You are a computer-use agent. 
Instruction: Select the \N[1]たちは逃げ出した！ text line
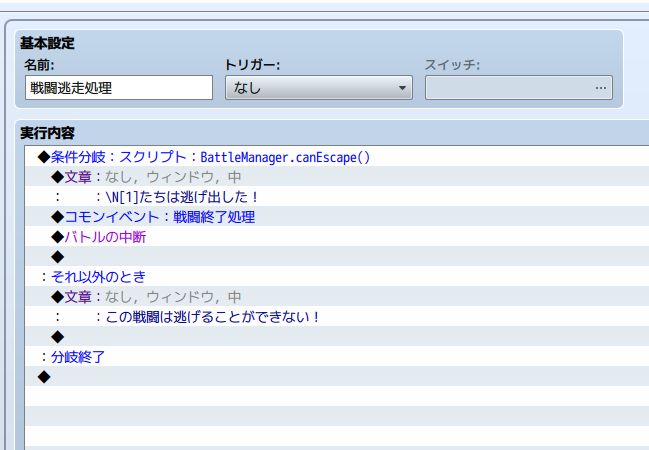point(337,197)
